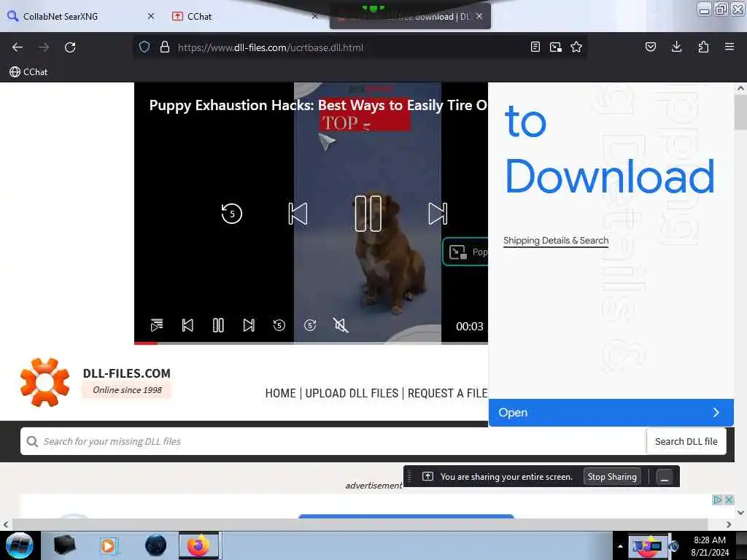Viewport: 747px width, 560px height.
Task: Click the blue Open ad button
Action: 611,413
